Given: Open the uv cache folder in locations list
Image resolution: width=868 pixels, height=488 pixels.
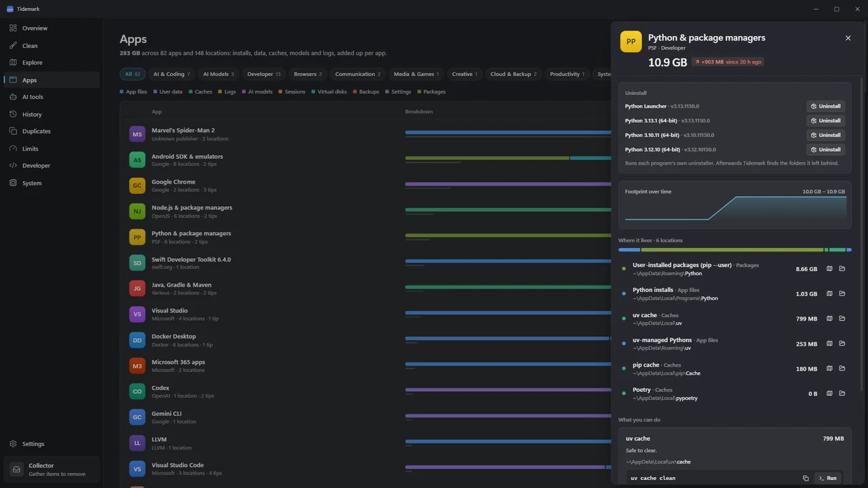Looking at the screenshot, I should pos(842,319).
